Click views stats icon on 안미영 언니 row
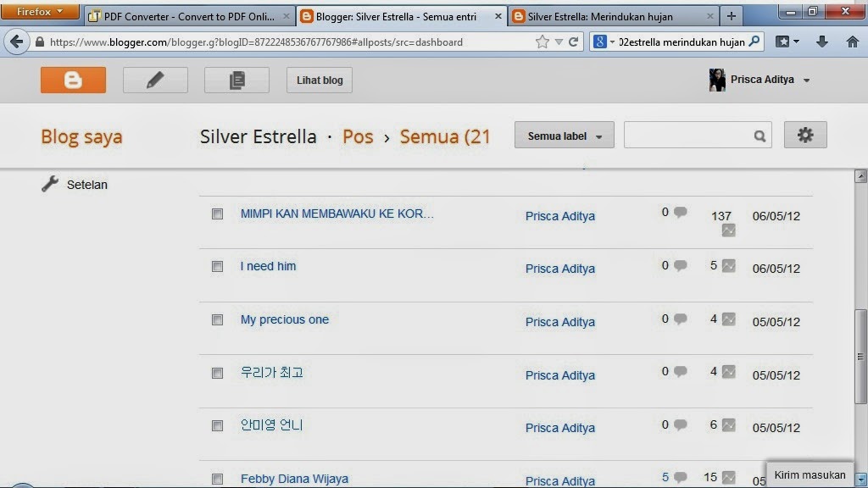The height and width of the screenshot is (488, 868). pyautogui.click(x=728, y=425)
